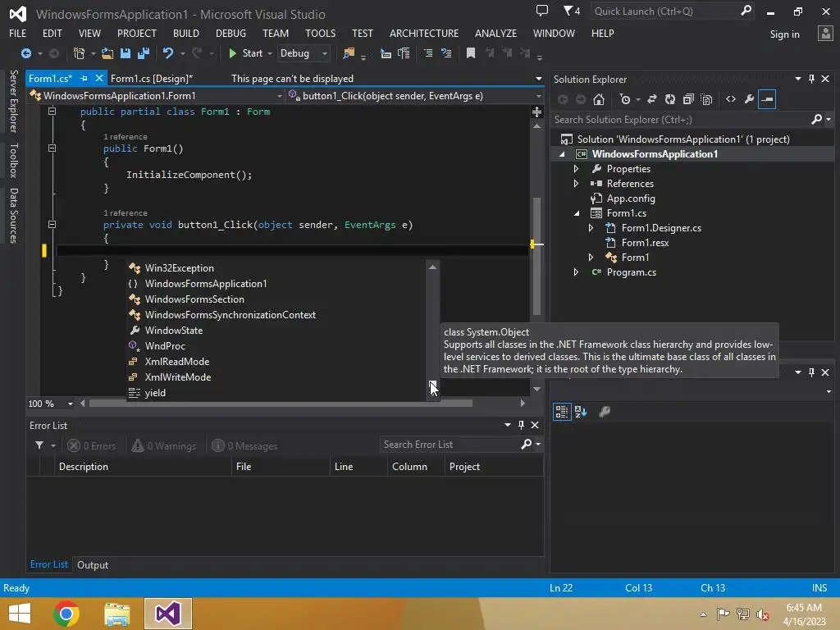Toggle the 0 Warnings filter button
840x630 pixels.
pos(164,445)
